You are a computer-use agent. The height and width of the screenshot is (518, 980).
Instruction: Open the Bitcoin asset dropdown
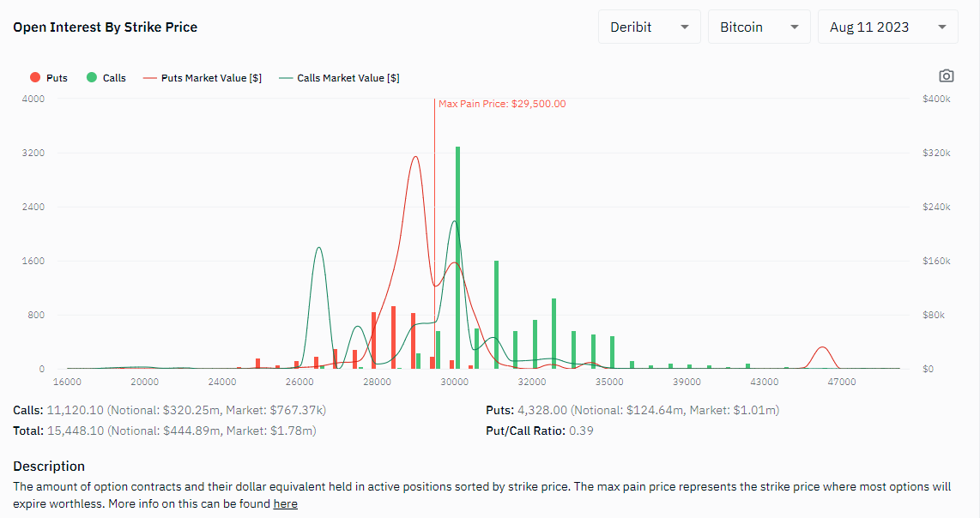point(759,27)
